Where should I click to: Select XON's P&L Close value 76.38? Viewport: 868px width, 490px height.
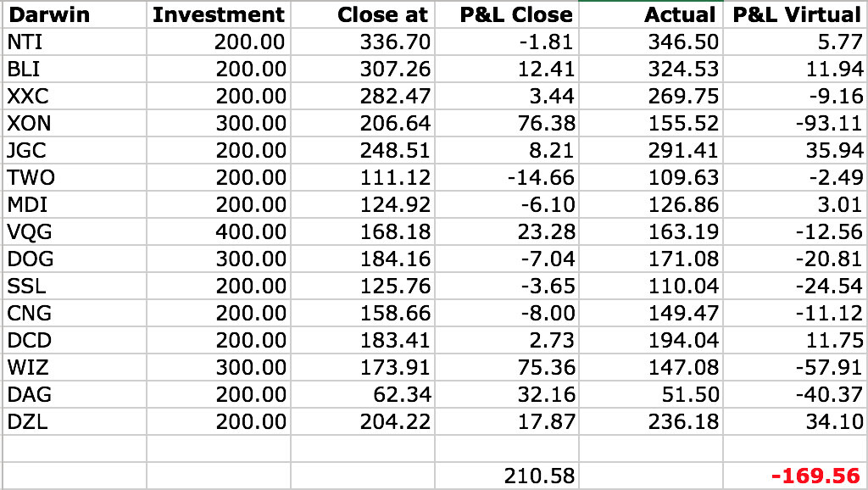tap(546, 124)
